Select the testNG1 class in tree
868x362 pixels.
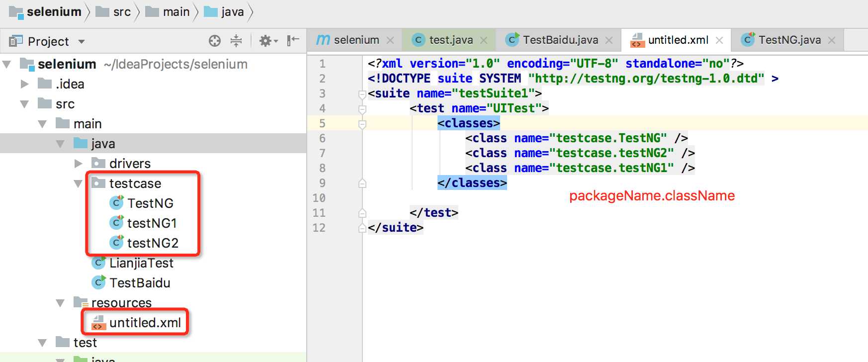pos(152,223)
